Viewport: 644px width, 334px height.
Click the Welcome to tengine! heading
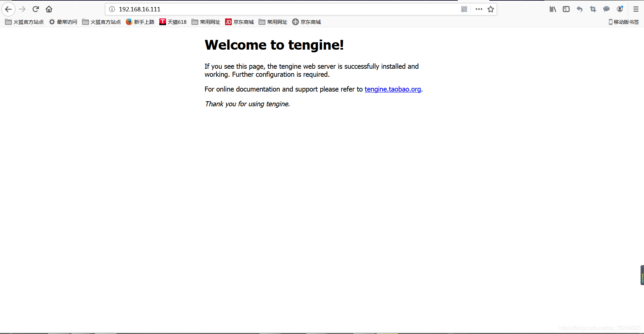click(x=274, y=45)
